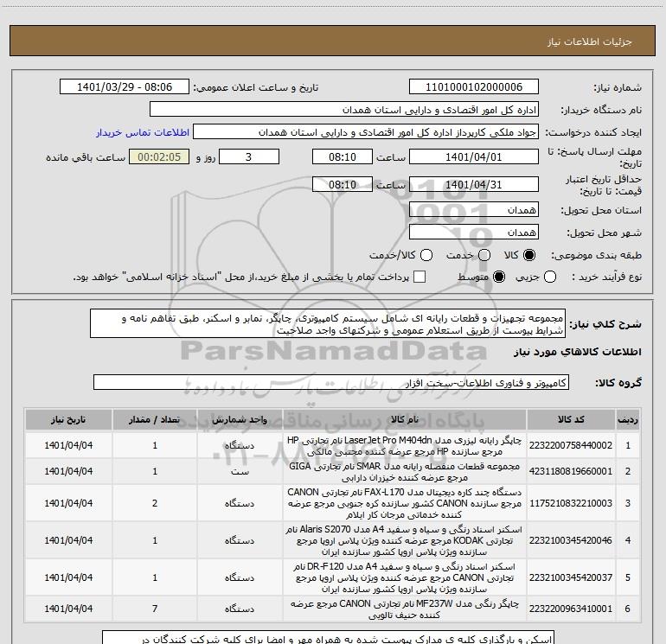
Task: Click the KODAK Alaris S2070 scanner cell
Action: click(405, 540)
